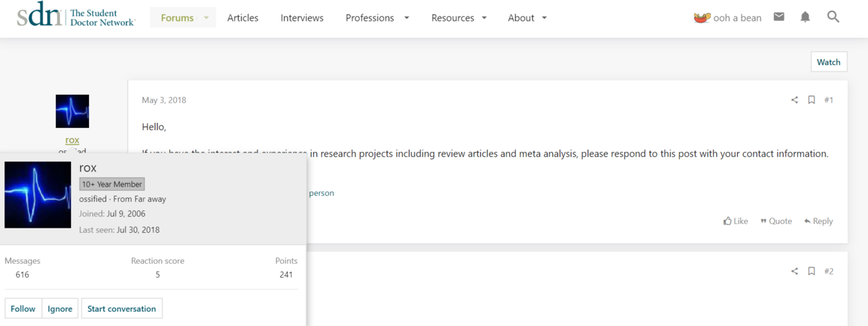Image resolution: width=868 pixels, height=326 pixels.
Task: Open the Professions menu item
Action: click(x=370, y=17)
